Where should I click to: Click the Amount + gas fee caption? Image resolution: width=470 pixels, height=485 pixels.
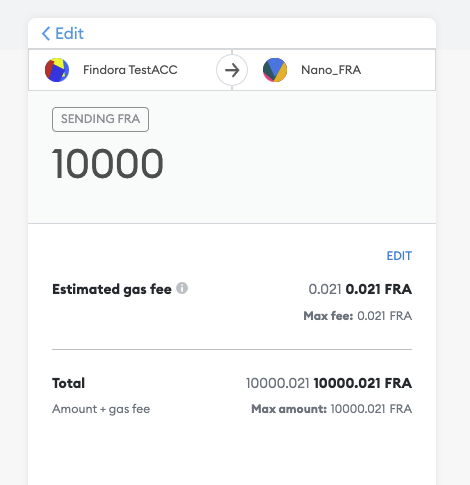tap(101, 409)
